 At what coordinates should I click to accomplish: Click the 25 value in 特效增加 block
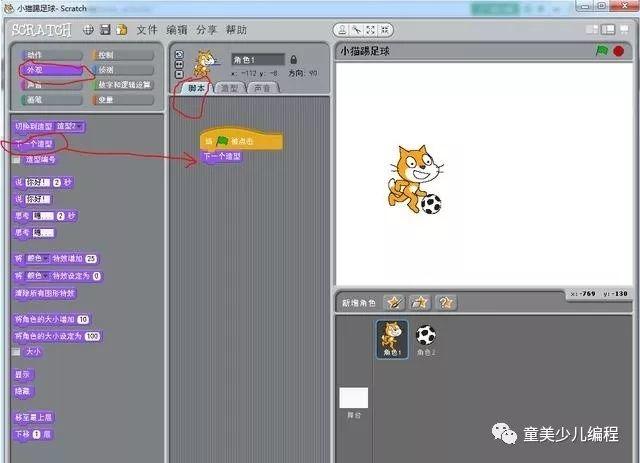tap(91, 258)
